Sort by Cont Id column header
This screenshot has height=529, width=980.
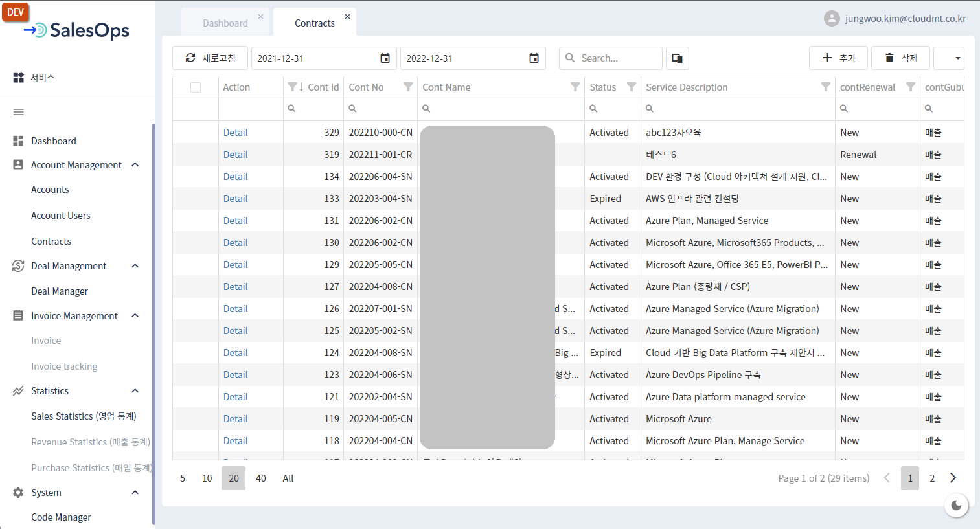323,87
